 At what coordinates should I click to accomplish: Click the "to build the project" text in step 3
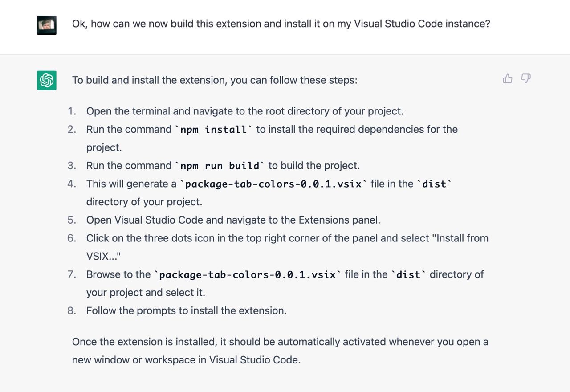[x=314, y=166]
